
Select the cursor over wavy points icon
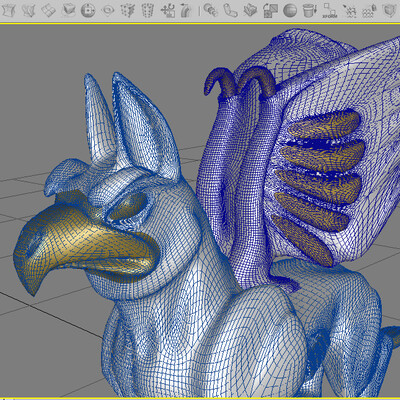(x=349, y=10)
